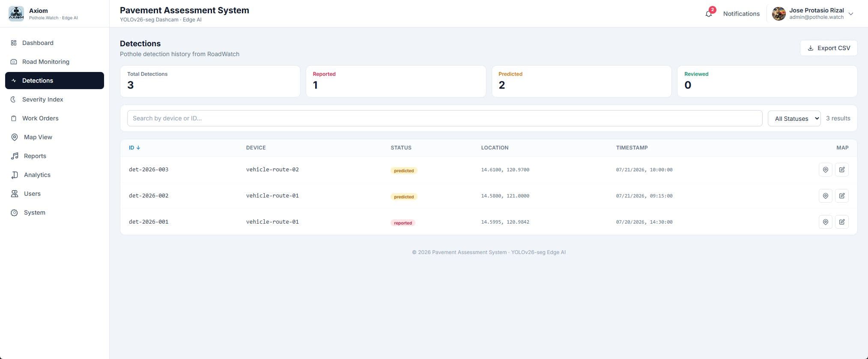The image size is (868, 359).
Task: Click Jose Protasio Rizal profile name
Action: point(817,10)
